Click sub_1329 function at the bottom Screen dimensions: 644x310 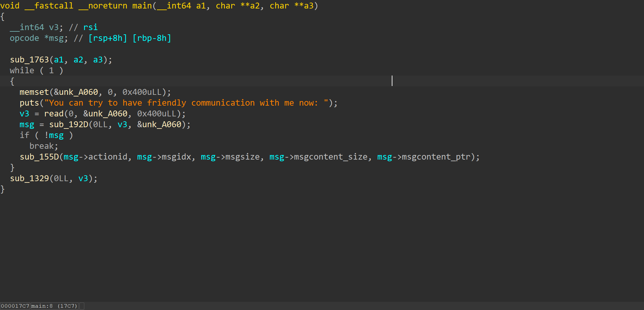(x=29, y=179)
